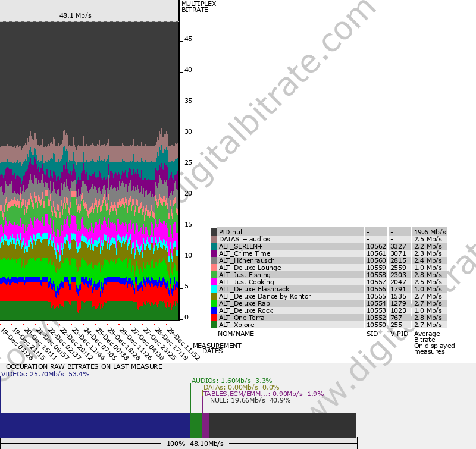
Task: Click the purple swatch beside ALT_Crime Time
Action: click(213, 253)
